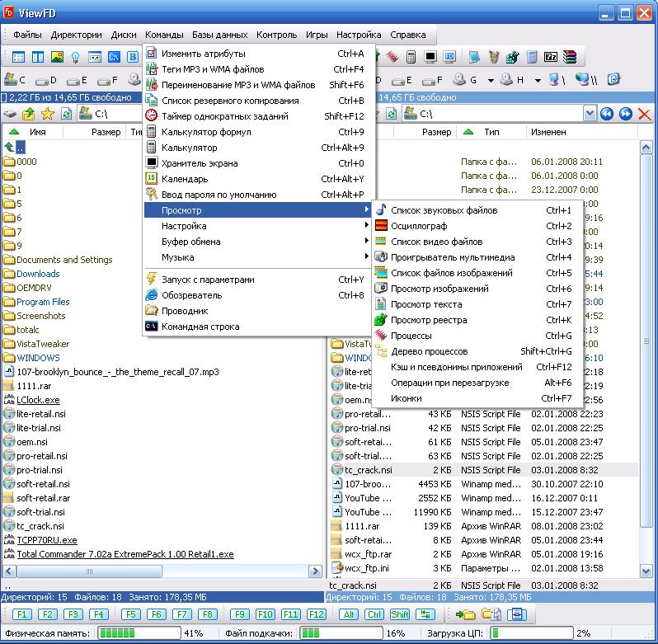This screenshot has height=644, width=658.
Task: Sort right panel by Тип column
Action: pyautogui.click(x=491, y=132)
